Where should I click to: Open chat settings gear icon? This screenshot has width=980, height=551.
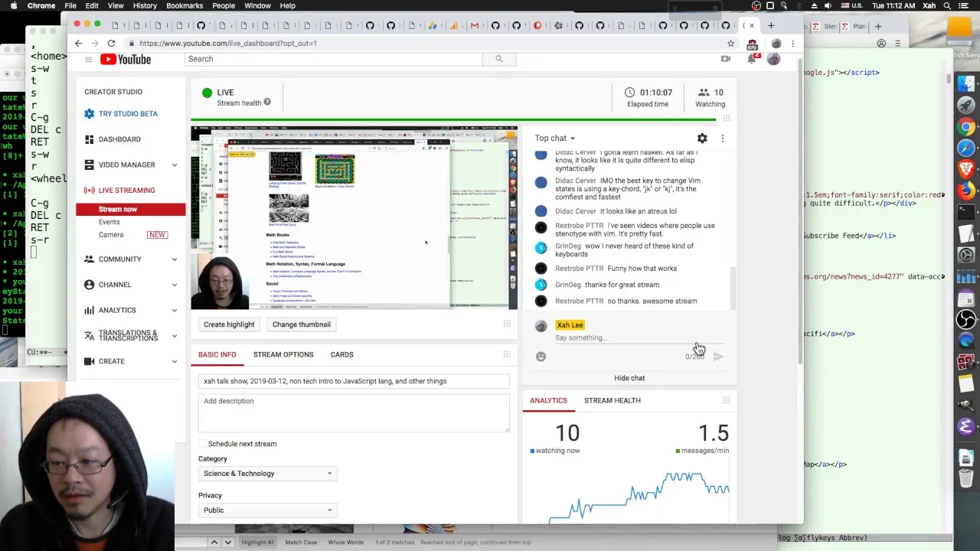point(702,139)
